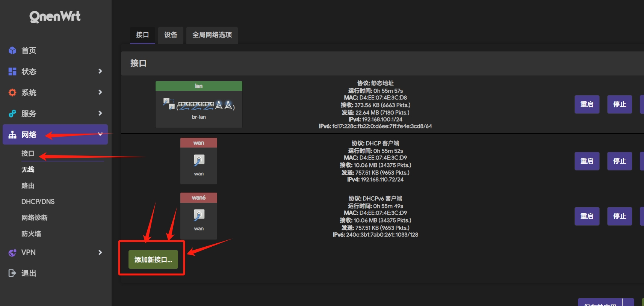Screen dimensions: 644x306
Task: Click the br-lan bridge device icons
Action: tap(199, 105)
